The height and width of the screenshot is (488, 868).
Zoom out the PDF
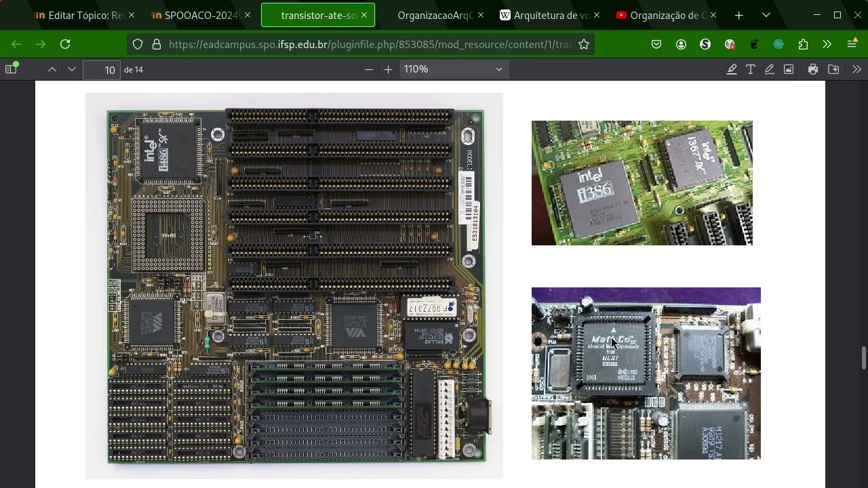(x=369, y=69)
